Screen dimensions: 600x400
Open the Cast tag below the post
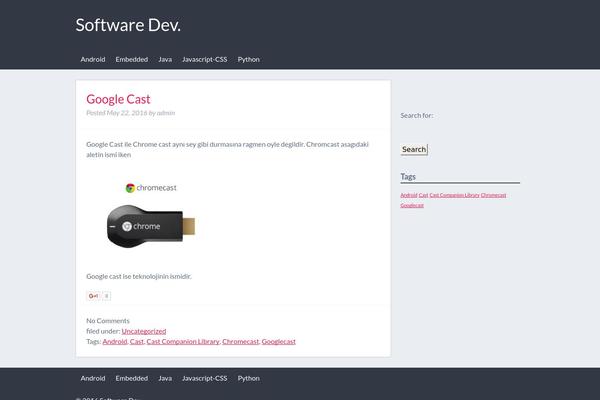pyautogui.click(x=137, y=341)
